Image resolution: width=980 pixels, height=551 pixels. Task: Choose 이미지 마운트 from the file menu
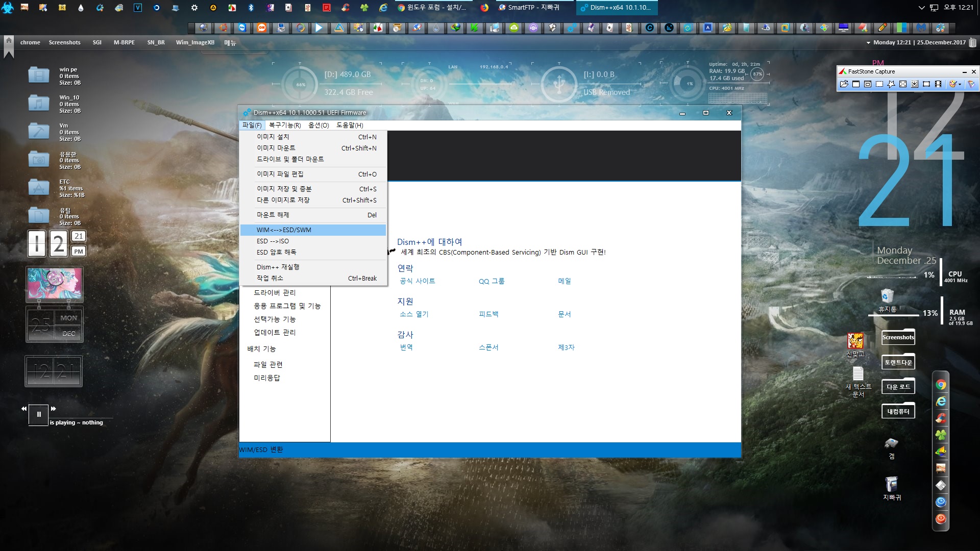coord(313,148)
